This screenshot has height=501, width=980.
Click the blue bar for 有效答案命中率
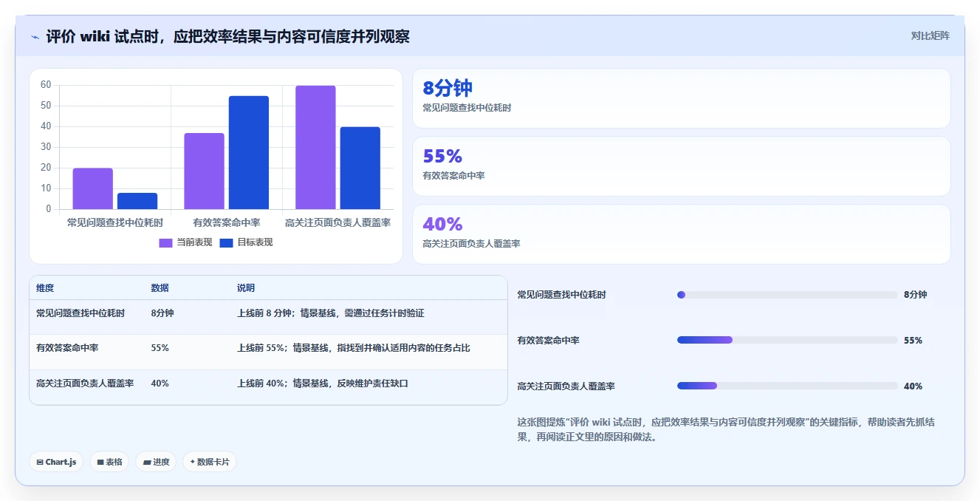[249, 153]
